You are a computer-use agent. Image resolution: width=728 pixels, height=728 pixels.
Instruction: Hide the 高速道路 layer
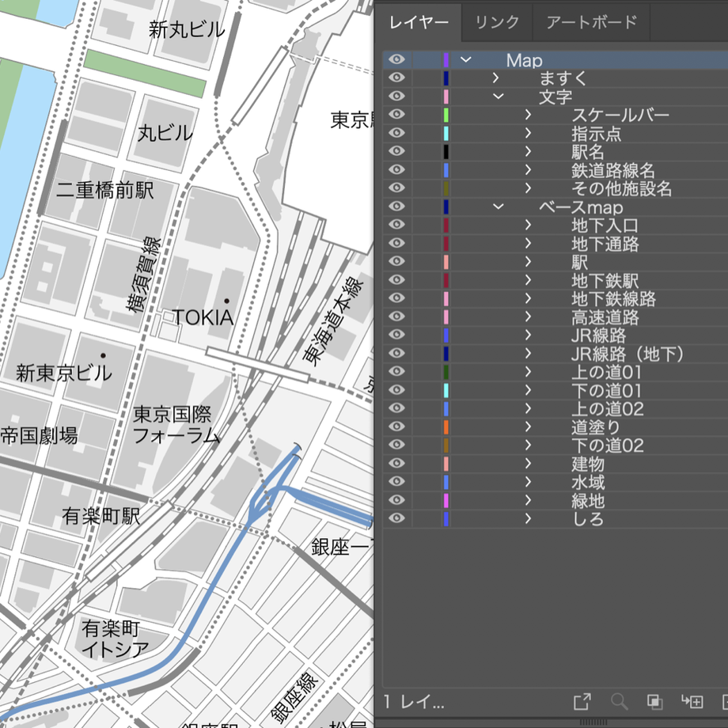[396, 317]
